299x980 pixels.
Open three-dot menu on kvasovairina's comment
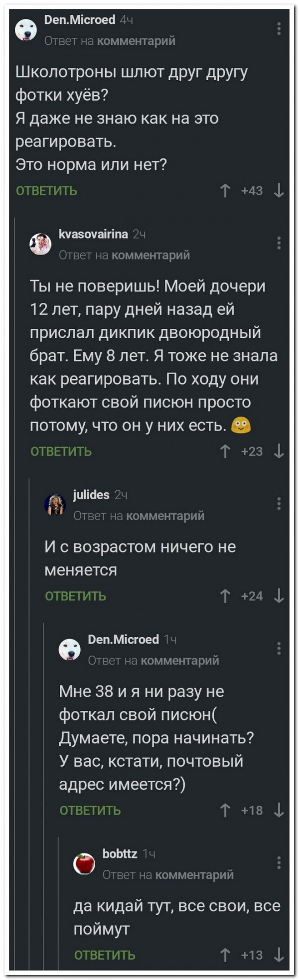click(x=279, y=243)
